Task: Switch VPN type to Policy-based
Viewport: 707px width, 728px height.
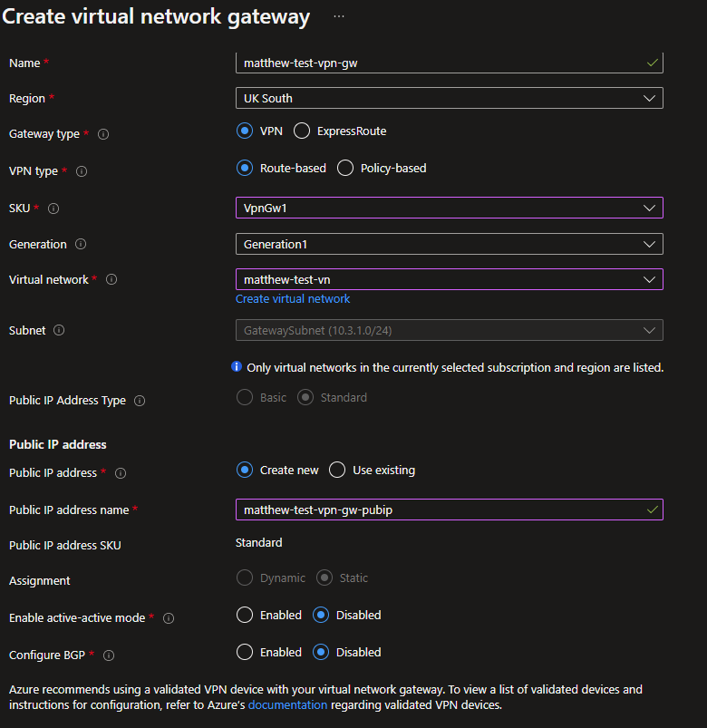Action: point(344,168)
